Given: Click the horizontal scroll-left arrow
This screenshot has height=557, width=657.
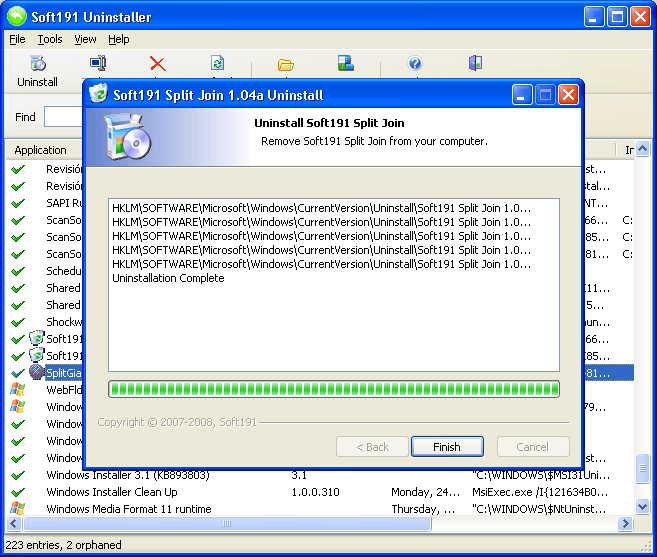Looking at the screenshot, I should pos(14,523).
